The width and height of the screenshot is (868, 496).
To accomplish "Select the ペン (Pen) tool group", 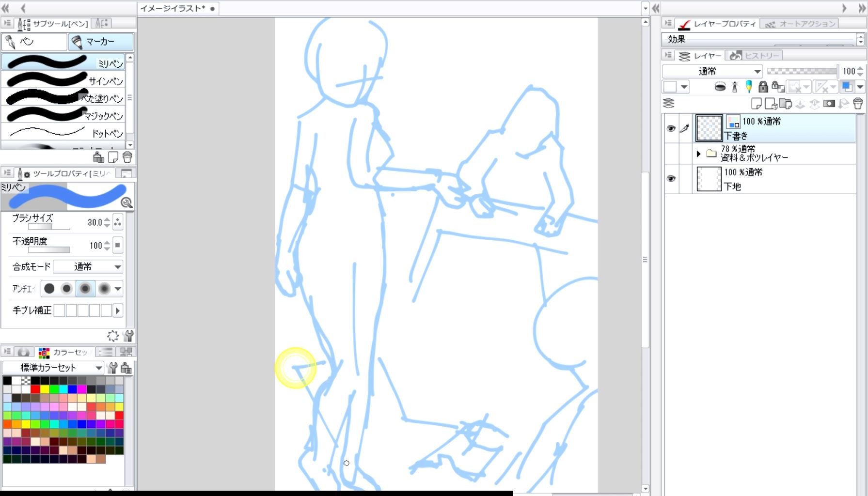I will coord(34,42).
